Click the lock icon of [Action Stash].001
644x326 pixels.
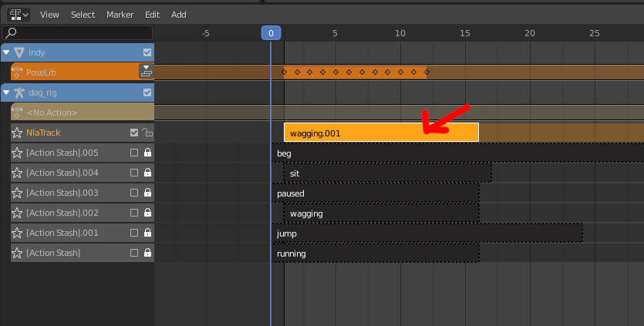(147, 233)
